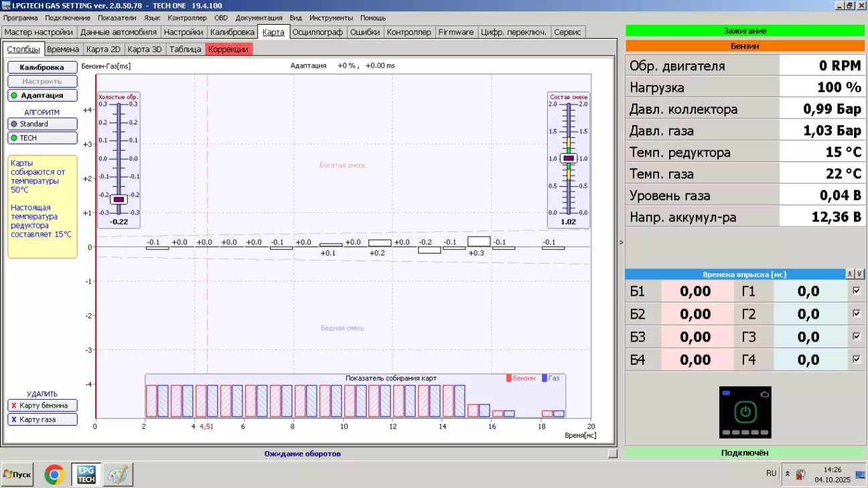The width and height of the screenshot is (868, 488).
Task: Click the A arrow in injection times header
Action: (850, 274)
